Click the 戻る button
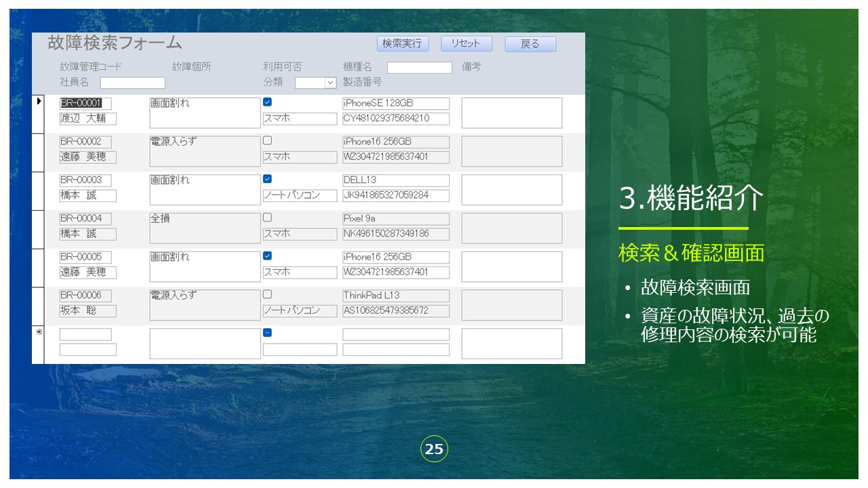The width and height of the screenshot is (868, 488). coord(530,44)
